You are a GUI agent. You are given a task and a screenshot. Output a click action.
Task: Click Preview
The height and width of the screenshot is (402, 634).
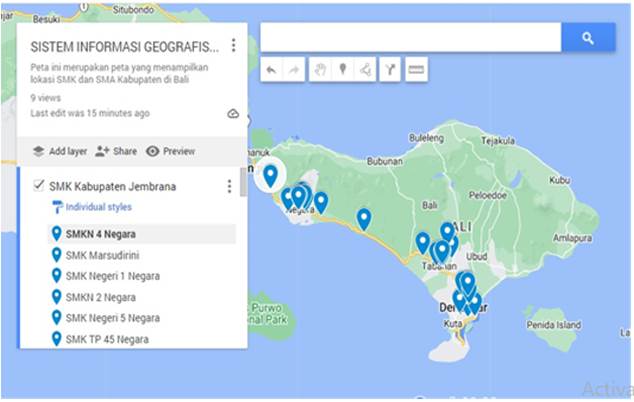click(170, 151)
